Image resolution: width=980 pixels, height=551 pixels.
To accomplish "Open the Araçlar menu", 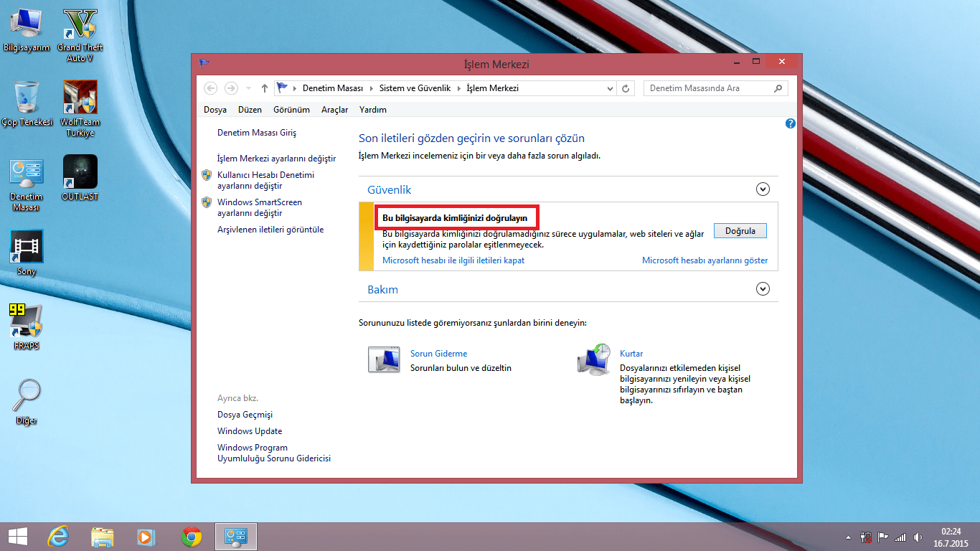I will (x=334, y=110).
